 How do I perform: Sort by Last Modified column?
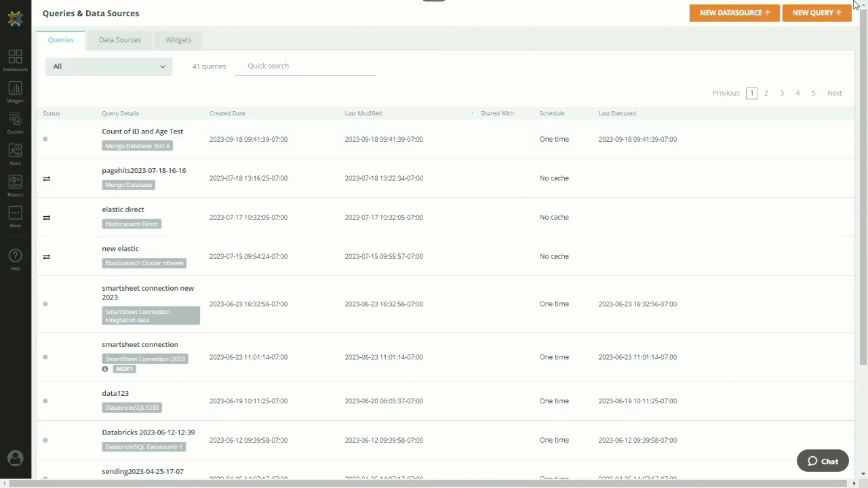coord(363,113)
